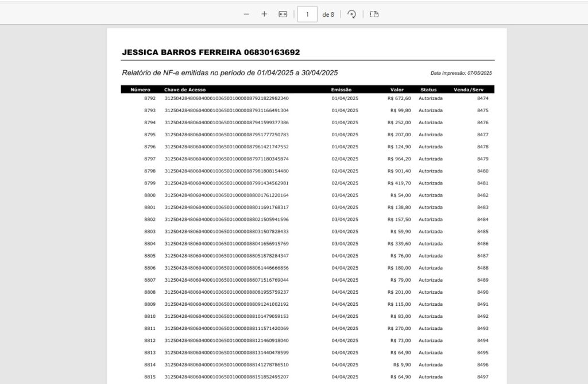Click the 'Status' column header
Image resolution: width=588 pixels, height=384 pixels.
click(428, 90)
